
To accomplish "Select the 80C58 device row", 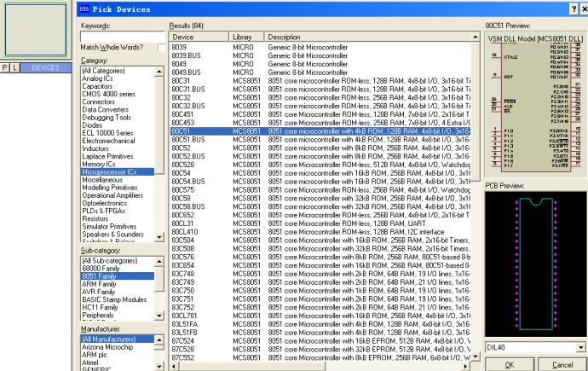I will pyautogui.click(x=320, y=198).
